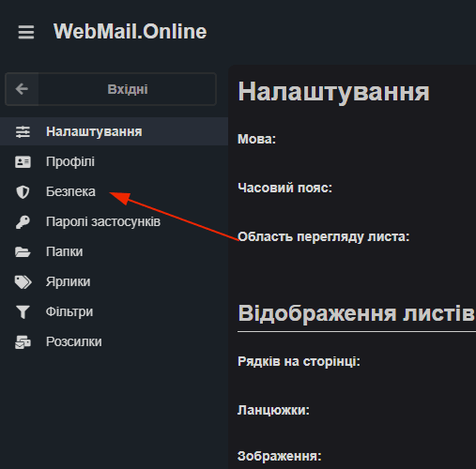476x469 pixels.
Task: Click the Зображення: label
Action: [280, 456]
